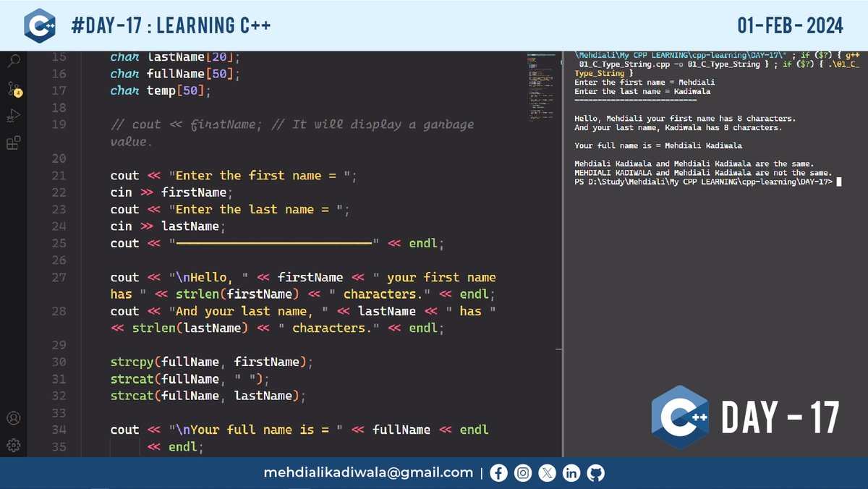
Task: Click the 'Enter the first name = ' string in code
Action: (x=259, y=176)
